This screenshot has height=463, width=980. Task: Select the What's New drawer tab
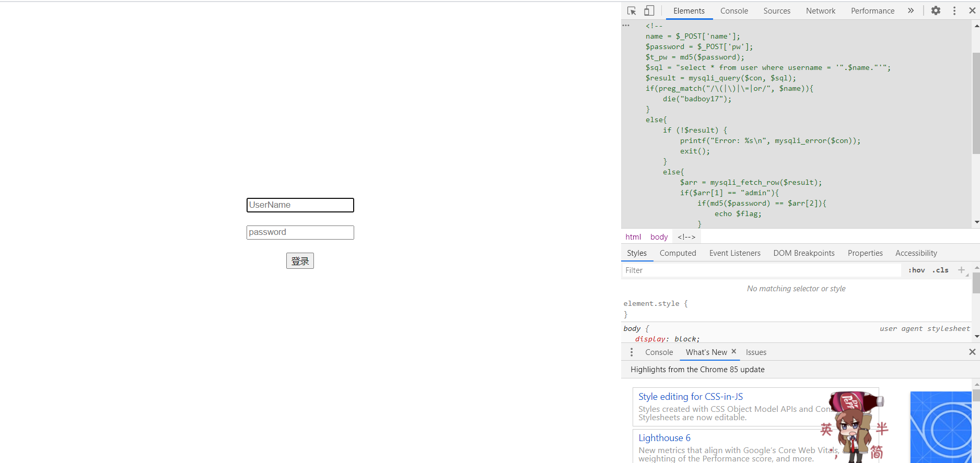coord(706,352)
